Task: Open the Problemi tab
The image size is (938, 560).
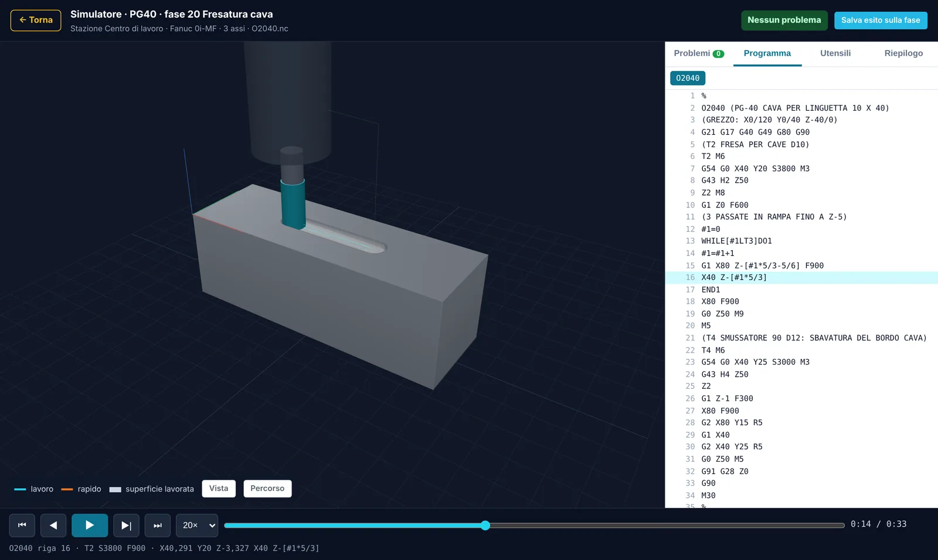Action: click(x=699, y=53)
